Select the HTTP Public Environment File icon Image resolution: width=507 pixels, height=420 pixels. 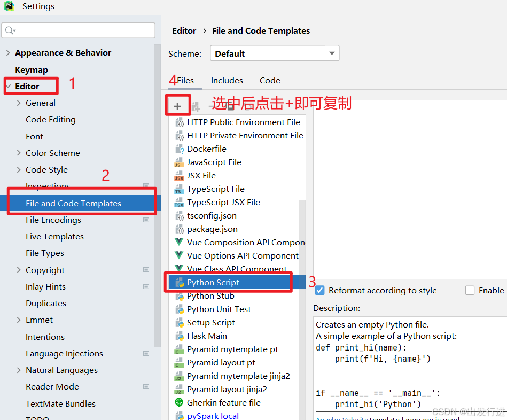(180, 122)
